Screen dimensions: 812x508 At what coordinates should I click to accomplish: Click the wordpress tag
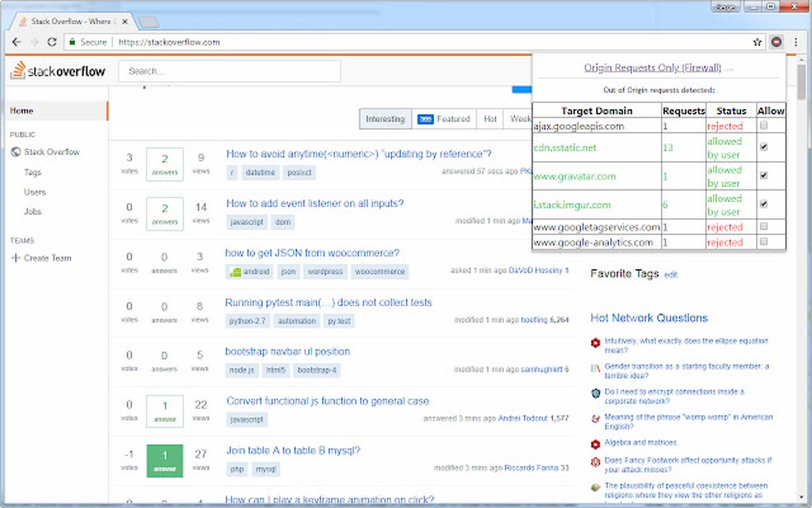[x=326, y=272]
